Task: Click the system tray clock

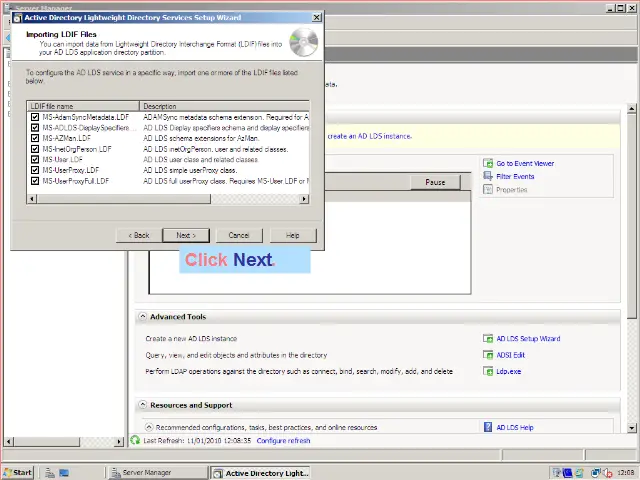Action: click(x=625, y=473)
